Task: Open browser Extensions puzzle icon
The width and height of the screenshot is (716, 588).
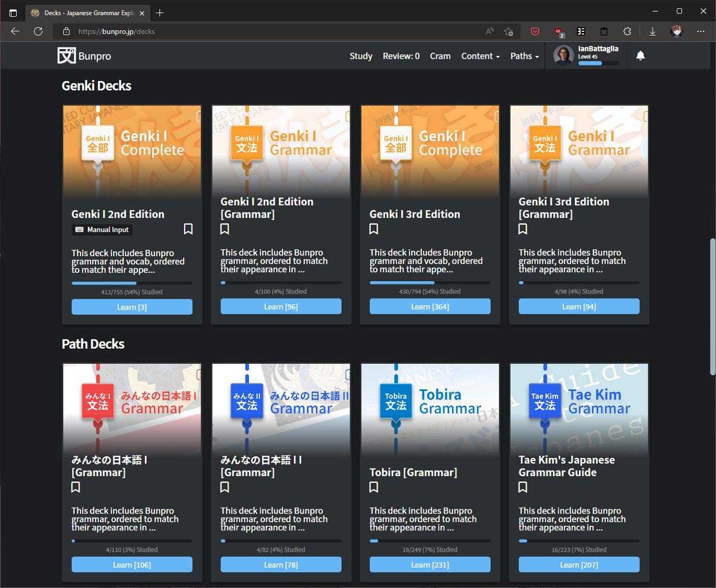Action: (x=627, y=31)
